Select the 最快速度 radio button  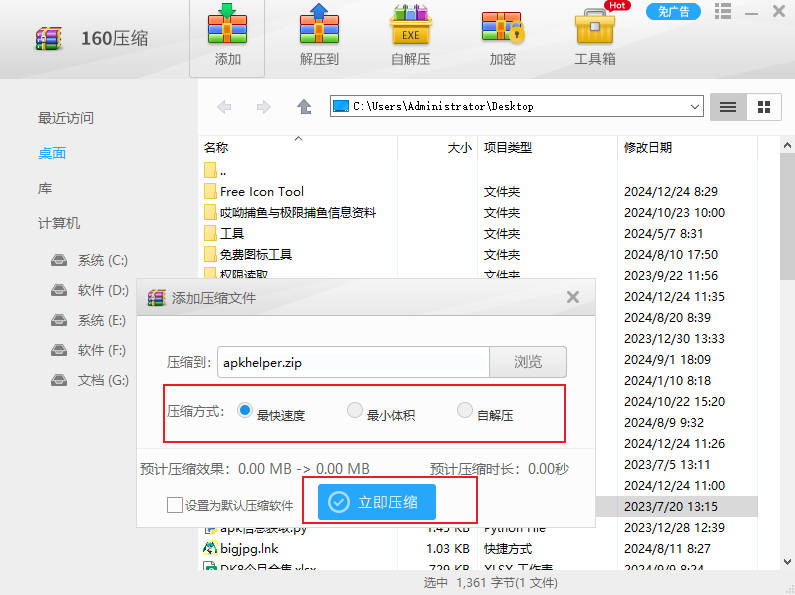click(245, 410)
